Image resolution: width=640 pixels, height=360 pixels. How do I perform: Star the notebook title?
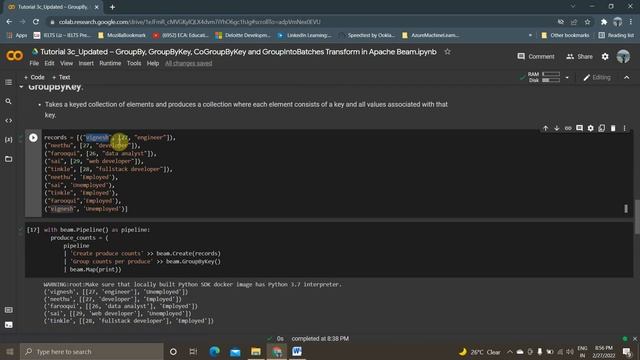point(447,52)
